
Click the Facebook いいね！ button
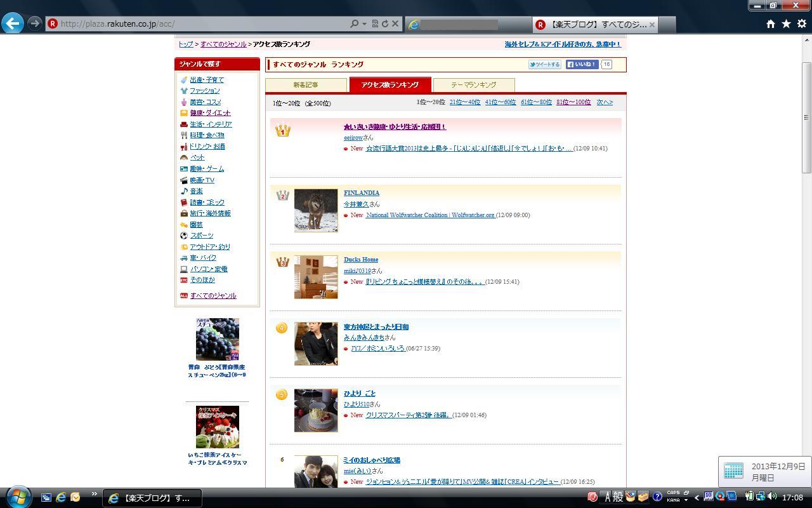(582, 64)
